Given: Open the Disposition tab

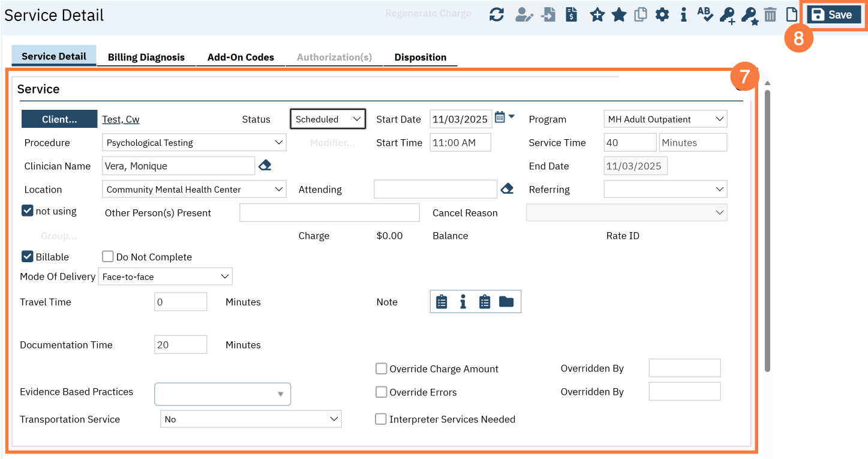Looking at the screenshot, I should pos(420,58).
